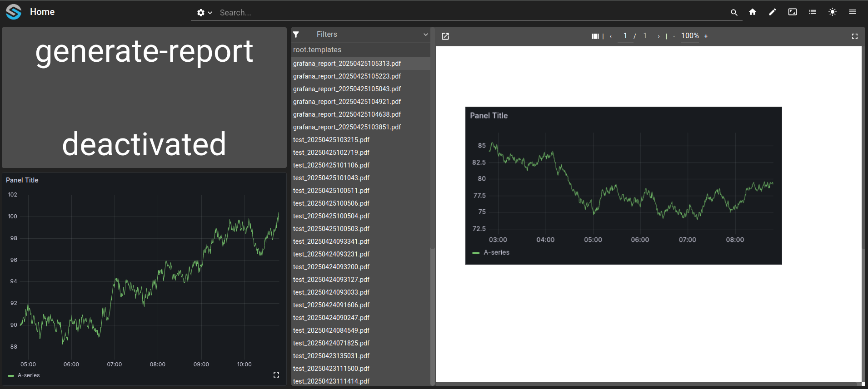Select test_20250425101106.pdf
The width and height of the screenshot is (868, 389).
point(361,165)
